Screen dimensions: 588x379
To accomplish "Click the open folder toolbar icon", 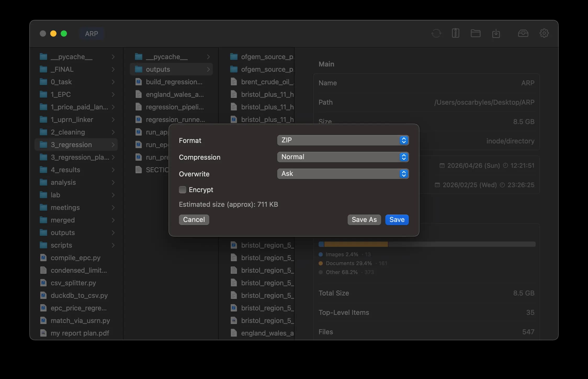I will pyautogui.click(x=476, y=34).
